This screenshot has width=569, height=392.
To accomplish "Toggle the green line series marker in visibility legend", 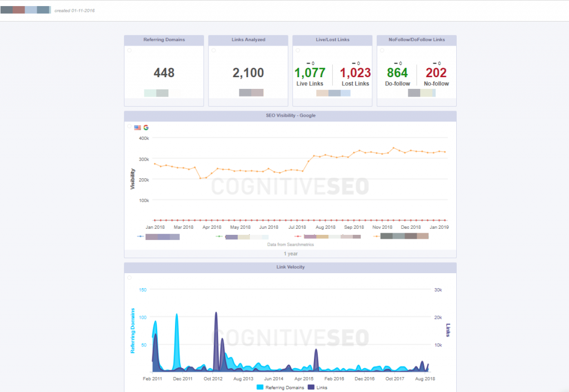I will tap(219, 237).
